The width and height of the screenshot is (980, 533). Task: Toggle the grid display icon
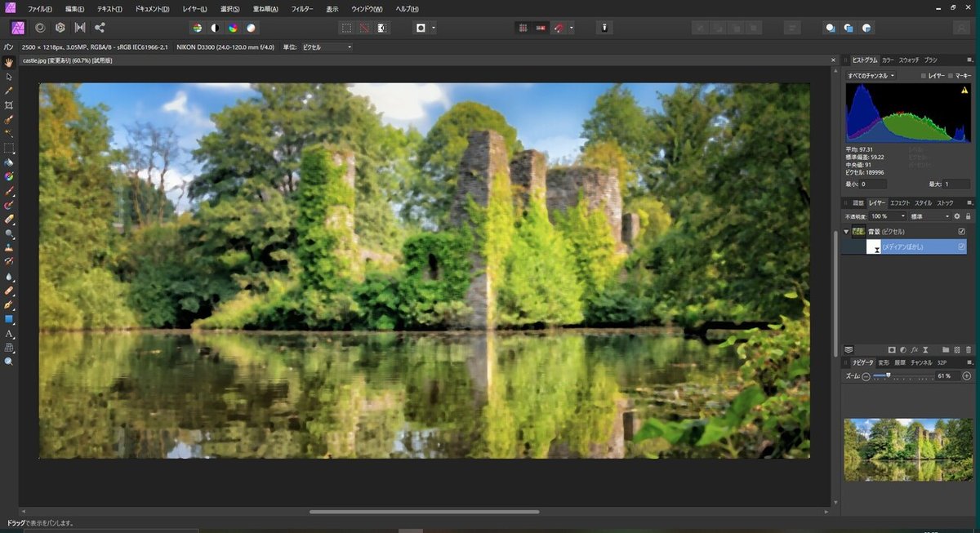click(523, 27)
